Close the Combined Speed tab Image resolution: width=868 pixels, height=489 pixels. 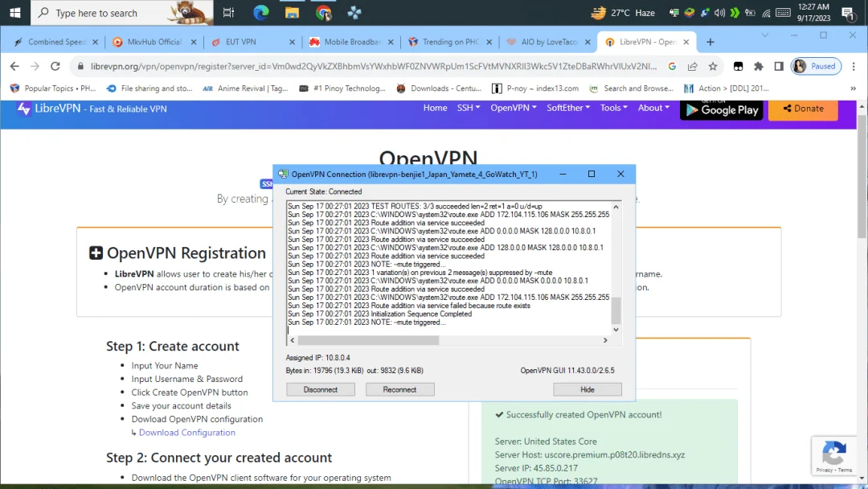click(95, 42)
